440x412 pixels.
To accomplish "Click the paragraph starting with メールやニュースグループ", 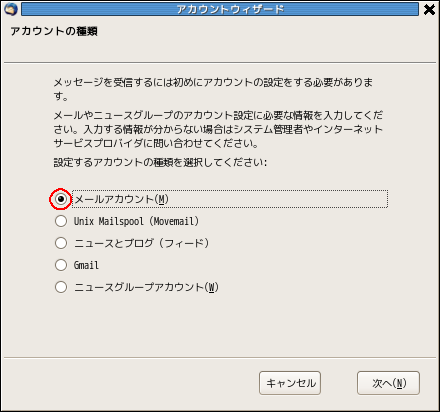I will point(218,129).
